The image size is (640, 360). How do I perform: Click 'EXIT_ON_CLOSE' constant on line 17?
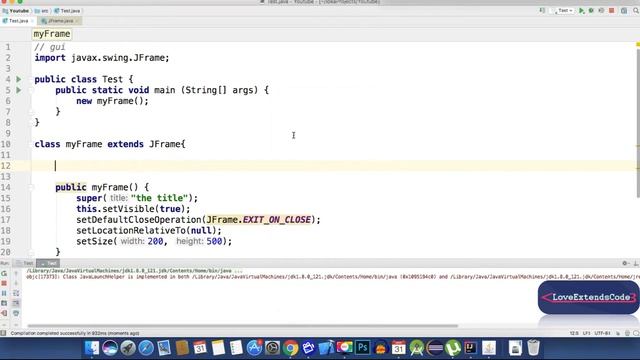point(276,220)
